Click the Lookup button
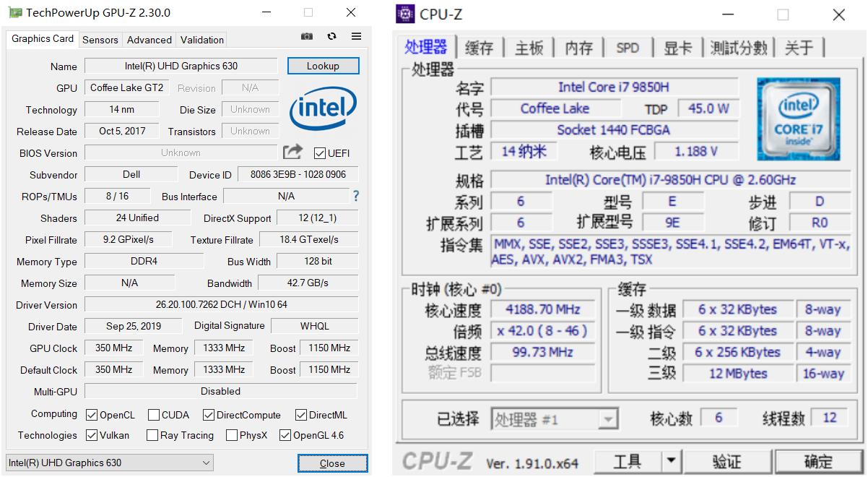Viewport: 868px width, 477px height. click(x=323, y=65)
